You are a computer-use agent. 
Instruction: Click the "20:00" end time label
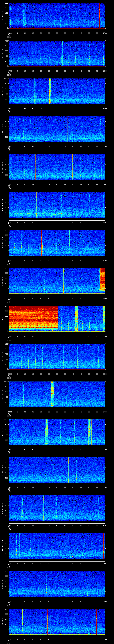[x=105, y=147]
